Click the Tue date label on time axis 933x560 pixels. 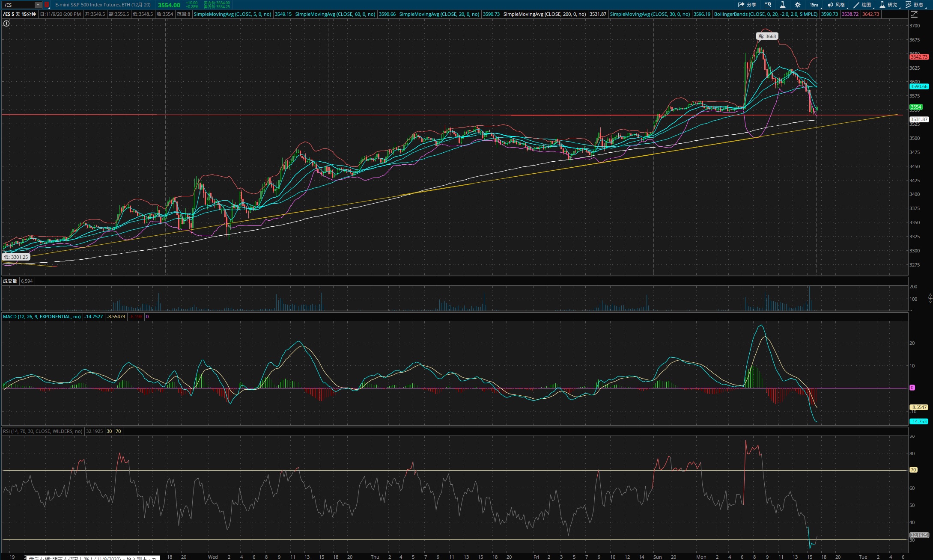[863, 557]
